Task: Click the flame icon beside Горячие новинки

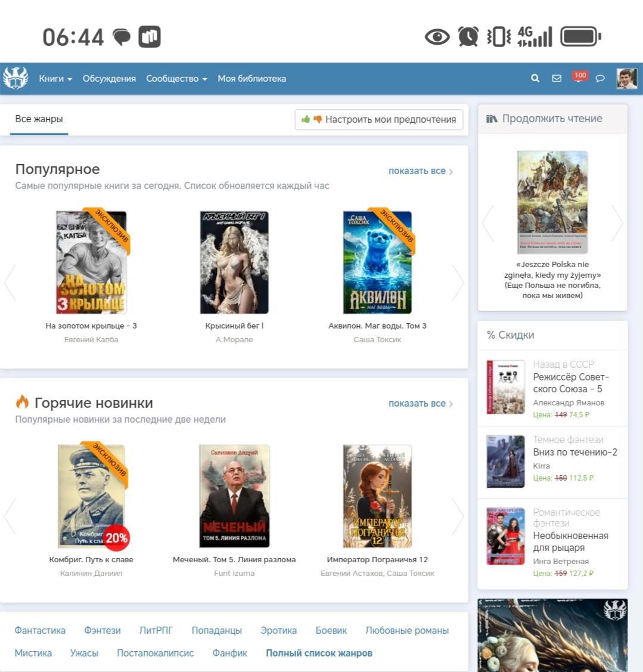Action: pos(22,402)
